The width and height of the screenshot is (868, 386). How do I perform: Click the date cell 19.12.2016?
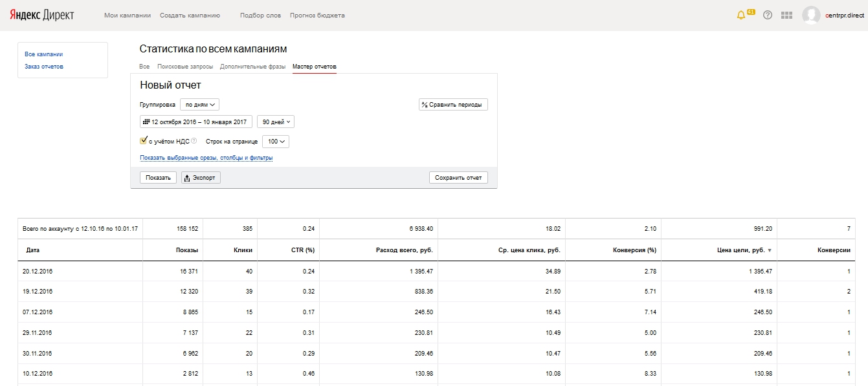pos(39,292)
